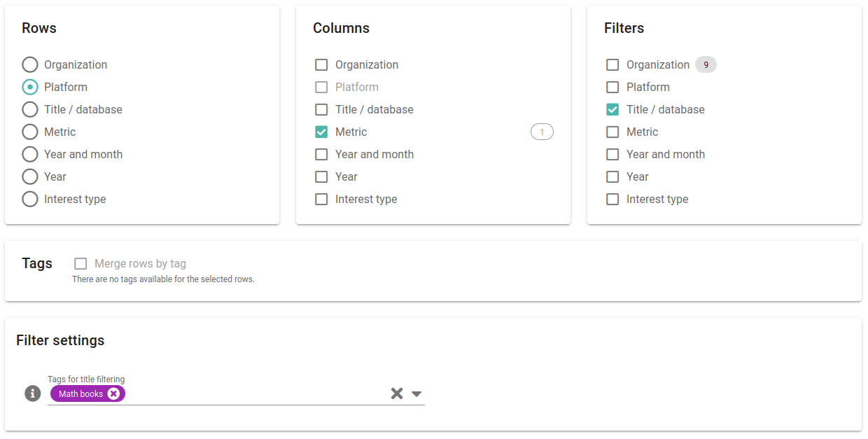This screenshot has width=868, height=439.
Task: Select Organization as the row dimension
Action: [x=29, y=64]
